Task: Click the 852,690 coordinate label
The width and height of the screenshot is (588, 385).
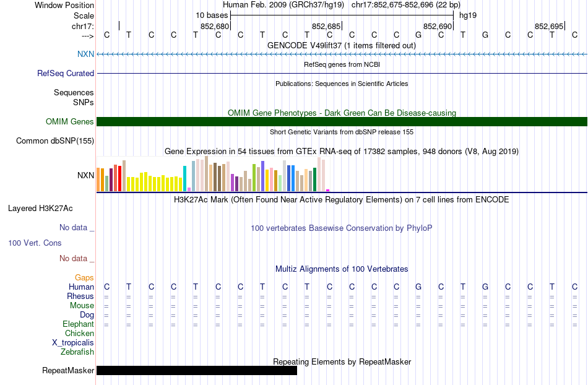Action: click(x=437, y=26)
